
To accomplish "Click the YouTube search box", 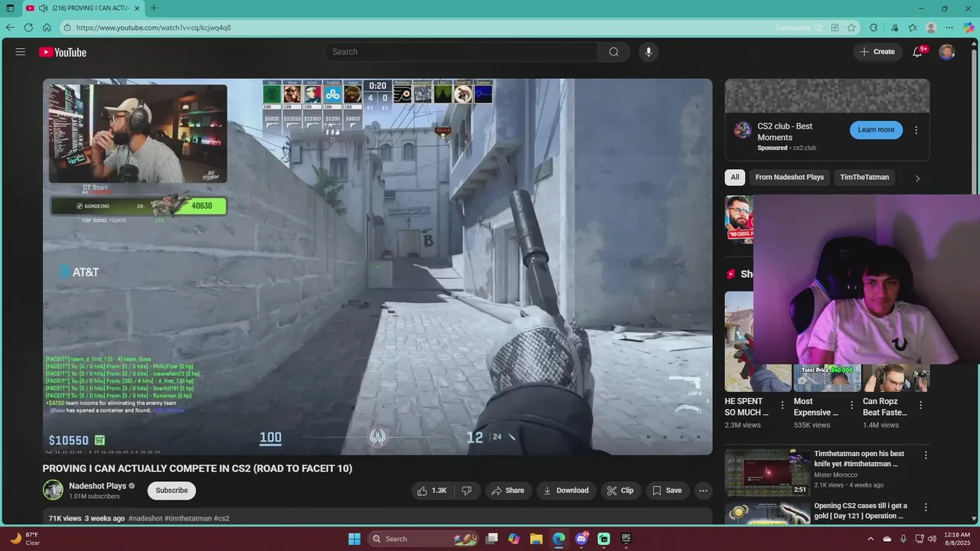I will coord(461,52).
